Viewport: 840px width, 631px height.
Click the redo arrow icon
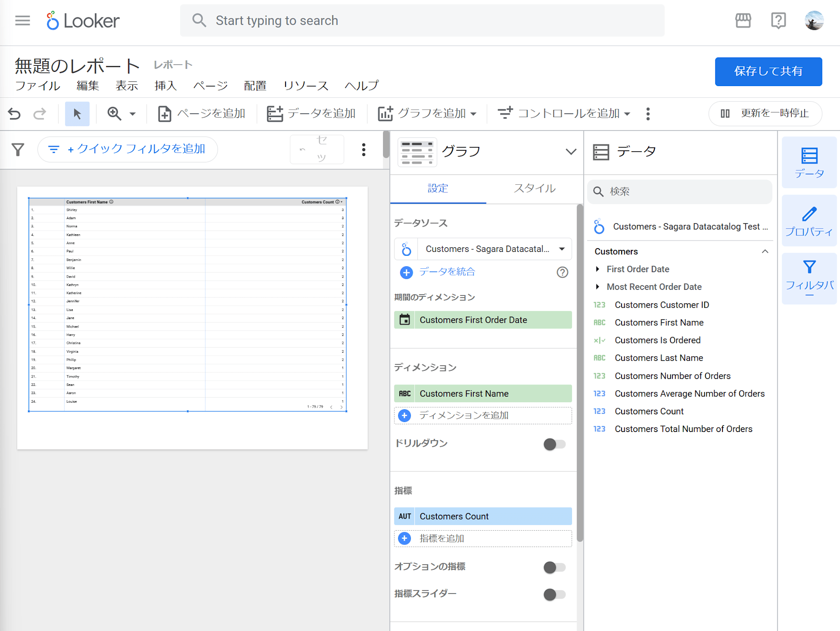pyautogui.click(x=39, y=113)
